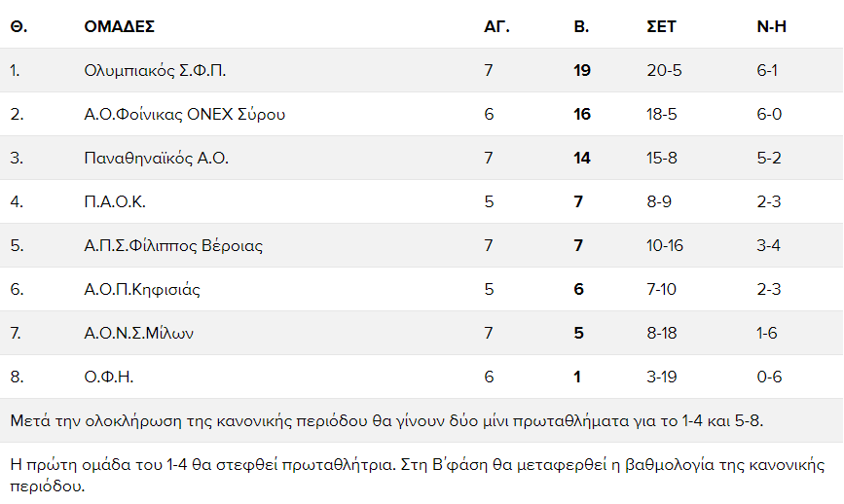
Task: Select the 18-5 set record cell
Action: click(663, 114)
